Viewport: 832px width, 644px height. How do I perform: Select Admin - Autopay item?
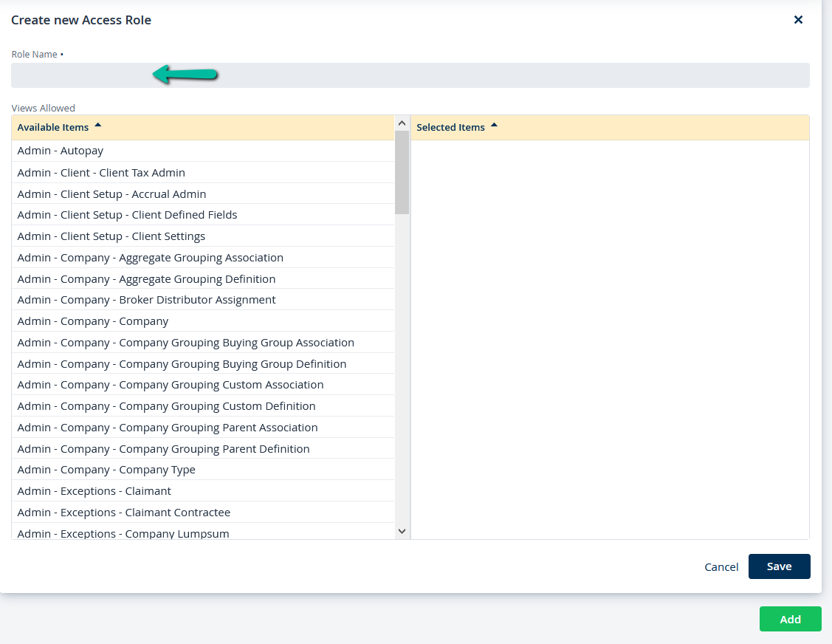(x=61, y=151)
